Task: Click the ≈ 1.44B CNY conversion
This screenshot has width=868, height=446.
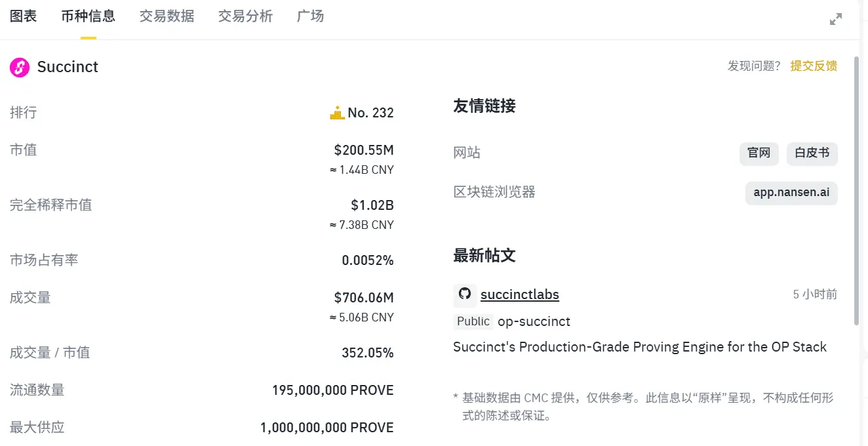Action: click(x=361, y=170)
